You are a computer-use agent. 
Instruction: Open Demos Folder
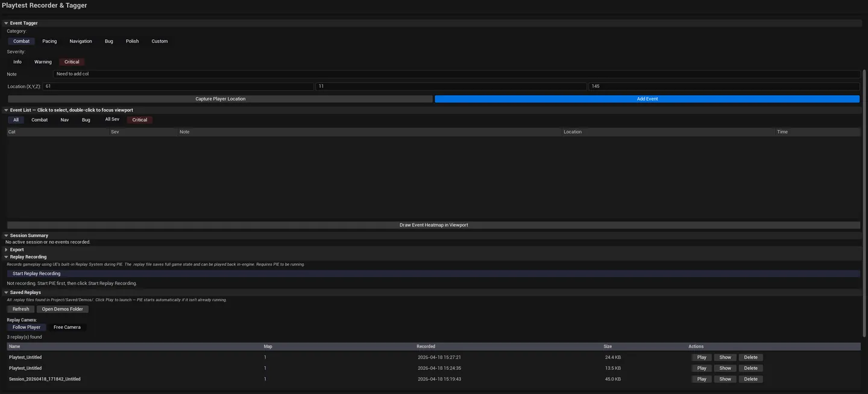pos(63,309)
